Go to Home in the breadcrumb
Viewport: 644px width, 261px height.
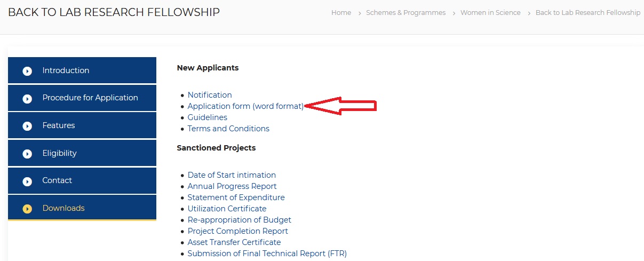coord(341,13)
